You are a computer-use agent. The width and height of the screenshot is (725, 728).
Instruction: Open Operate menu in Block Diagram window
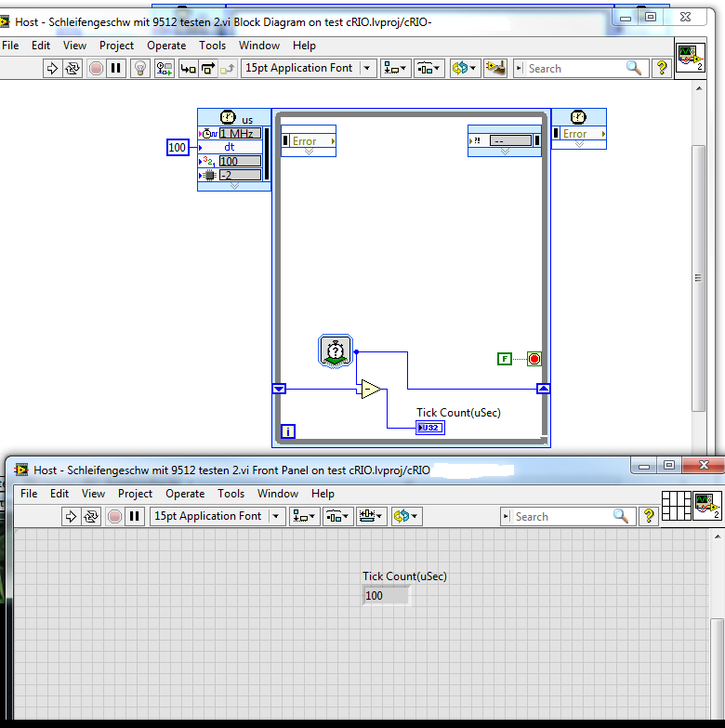point(166,46)
